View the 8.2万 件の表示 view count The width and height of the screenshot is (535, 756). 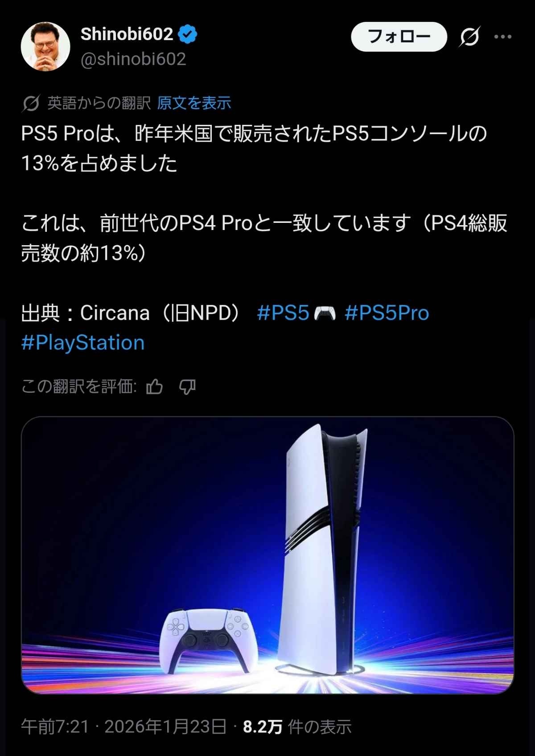(x=297, y=727)
